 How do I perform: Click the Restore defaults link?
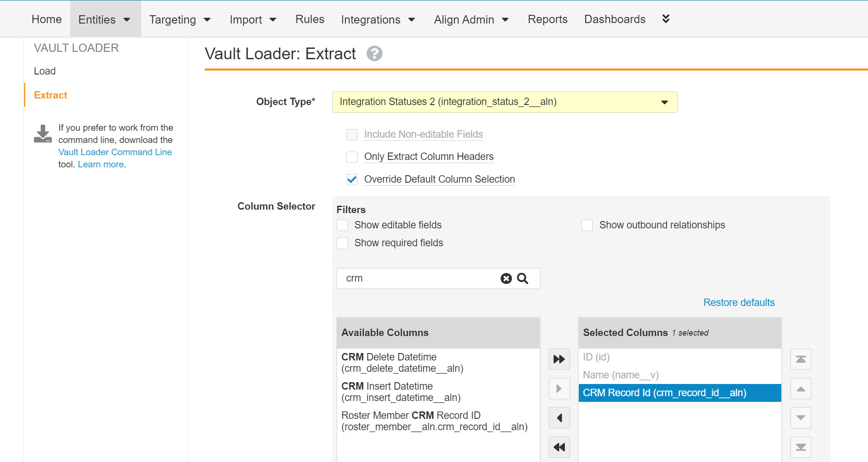tap(739, 302)
